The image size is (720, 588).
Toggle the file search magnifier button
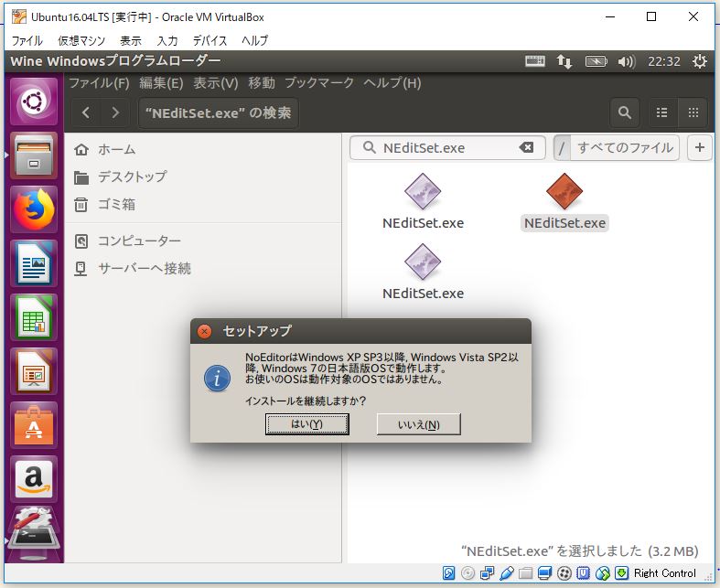pyautogui.click(x=625, y=112)
